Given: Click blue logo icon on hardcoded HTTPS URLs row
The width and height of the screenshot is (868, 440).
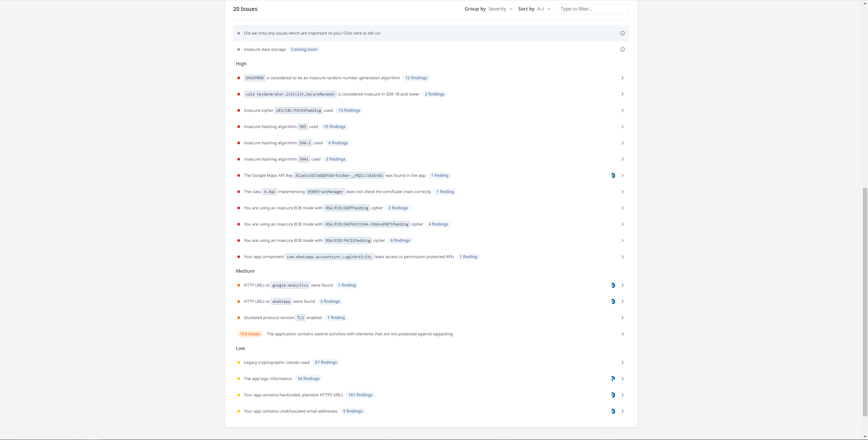Looking at the screenshot, I should 613,395.
